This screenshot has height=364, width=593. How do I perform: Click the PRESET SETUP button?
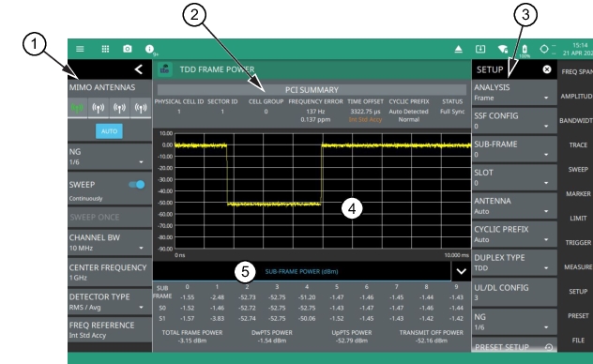[514, 346]
